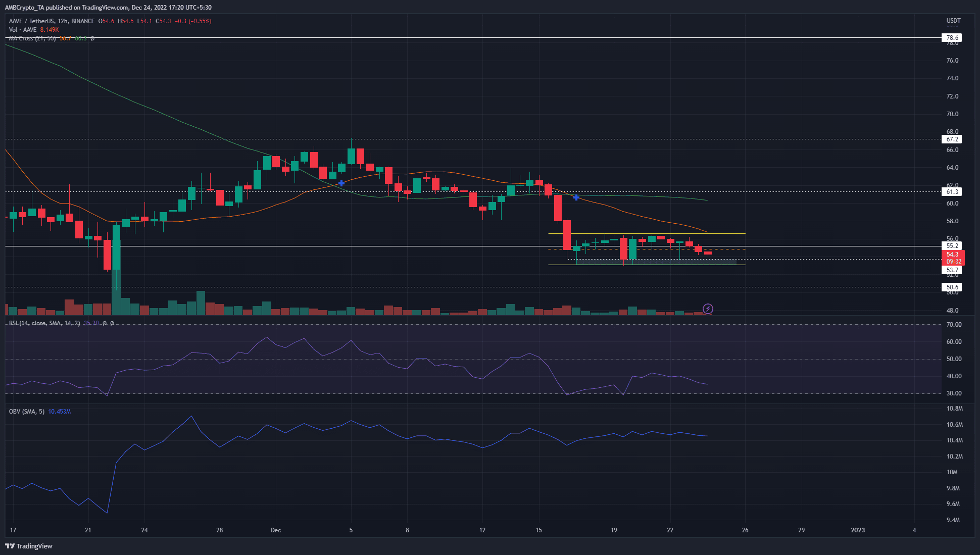Click the Vol · AAVE legend
Image resolution: width=980 pixels, height=555 pixels.
coord(23,30)
